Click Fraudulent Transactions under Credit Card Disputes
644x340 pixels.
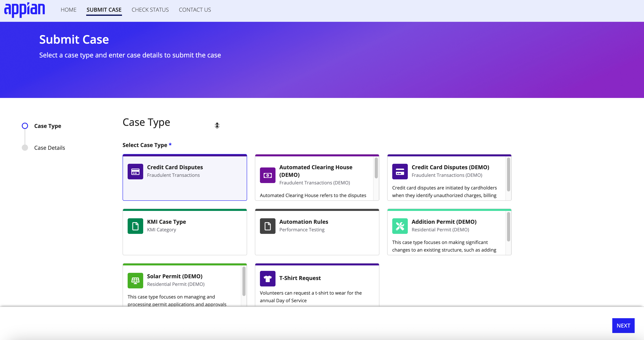click(173, 175)
